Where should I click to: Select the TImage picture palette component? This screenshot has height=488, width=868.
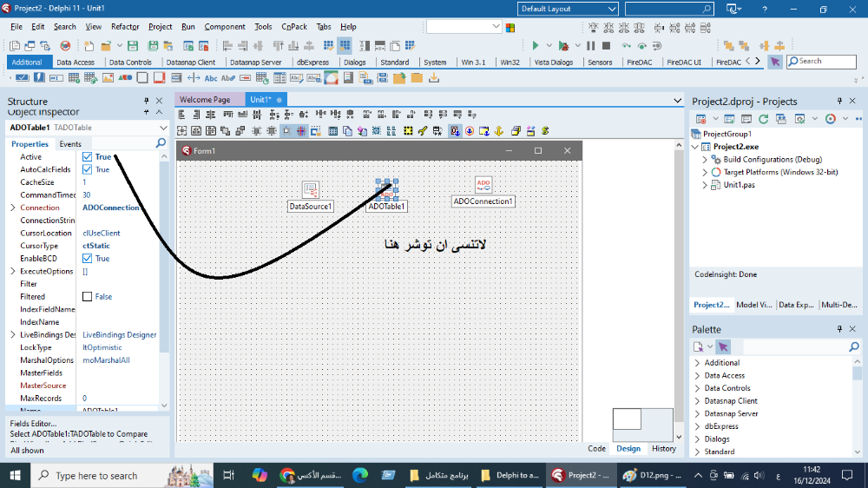coord(108,78)
